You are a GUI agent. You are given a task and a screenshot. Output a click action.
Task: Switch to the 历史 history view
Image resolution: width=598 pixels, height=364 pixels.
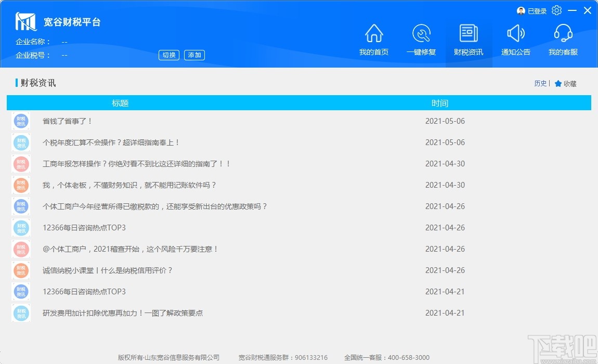pyautogui.click(x=540, y=83)
